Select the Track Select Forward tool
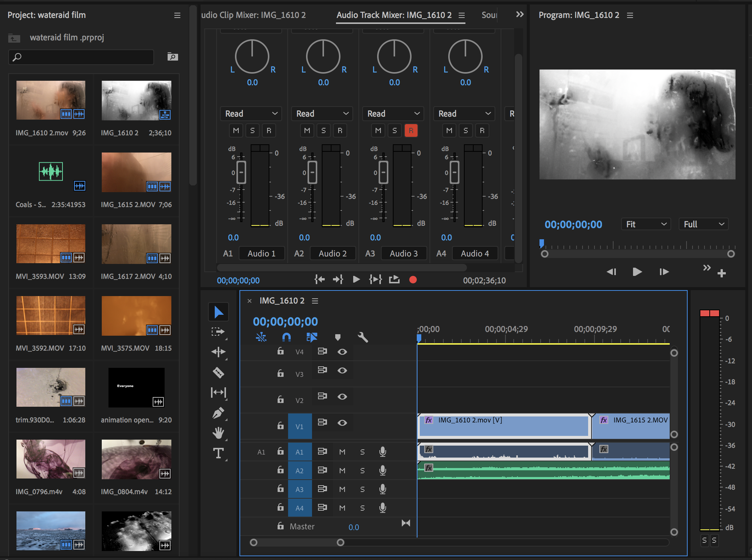This screenshot has width=752, height=560. 218,332
